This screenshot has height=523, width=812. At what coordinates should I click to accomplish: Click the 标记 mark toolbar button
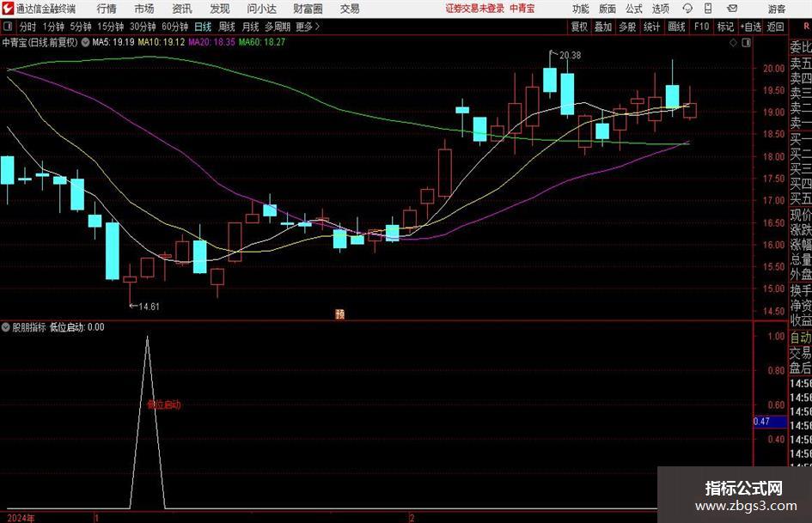pyautogui.click(x=725, y=27)
